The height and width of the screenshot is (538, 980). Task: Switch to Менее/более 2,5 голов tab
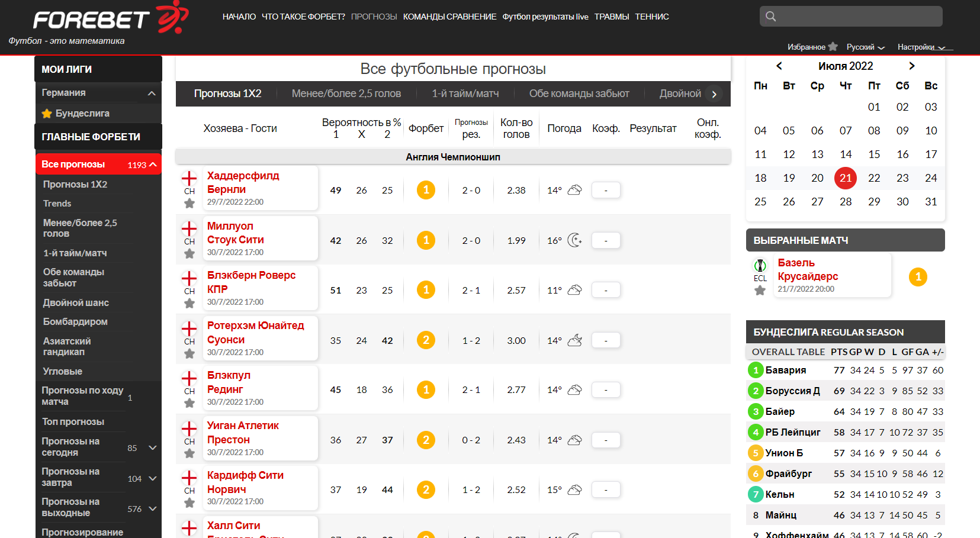pyautogui.click(x=346, y=94)
